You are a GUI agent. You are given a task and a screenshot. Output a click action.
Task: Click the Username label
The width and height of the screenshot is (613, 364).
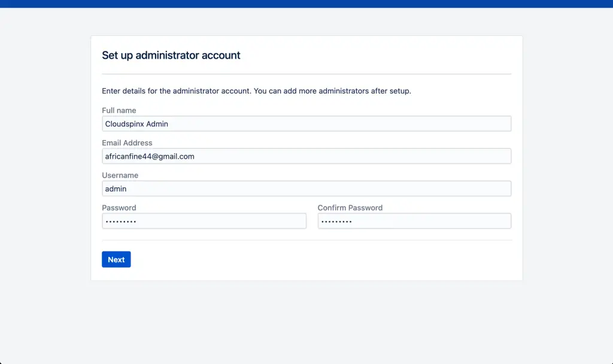coord(120,175)
